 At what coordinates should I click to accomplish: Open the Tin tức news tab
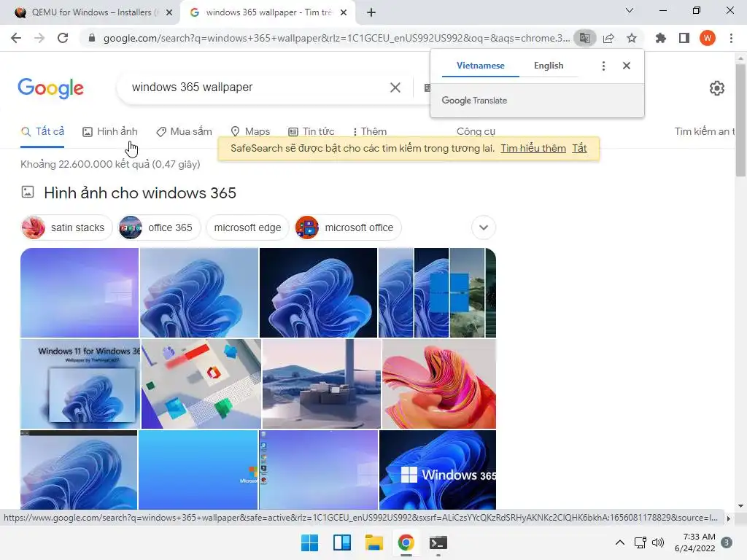[x=311, y=131]
